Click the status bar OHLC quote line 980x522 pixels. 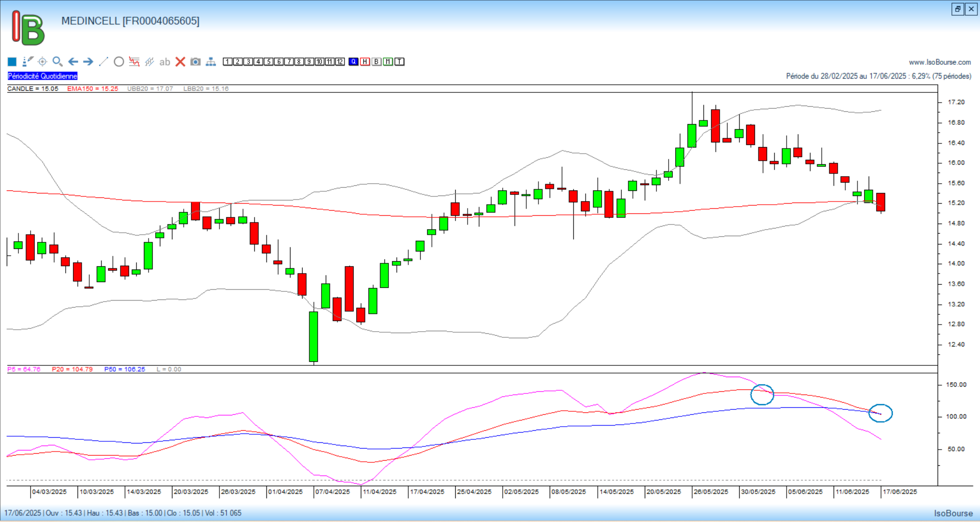pyautogui.click(x=123, y=513)
